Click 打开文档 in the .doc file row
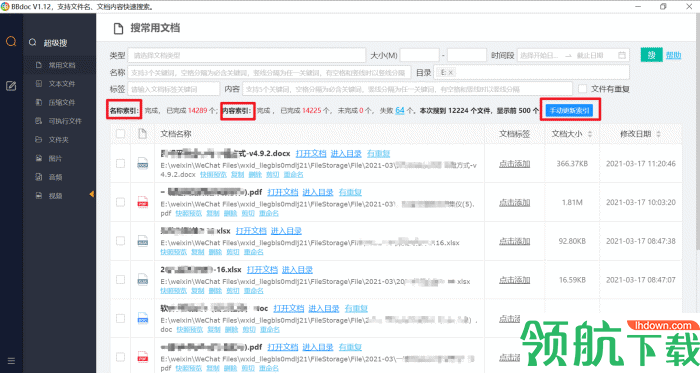 (x=288, y=308)
